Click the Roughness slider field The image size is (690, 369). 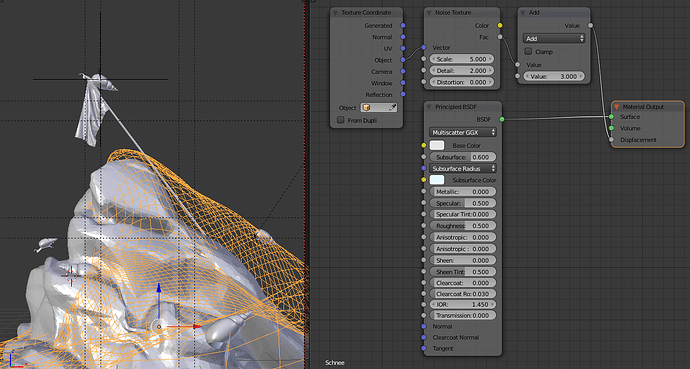[462, 226]
